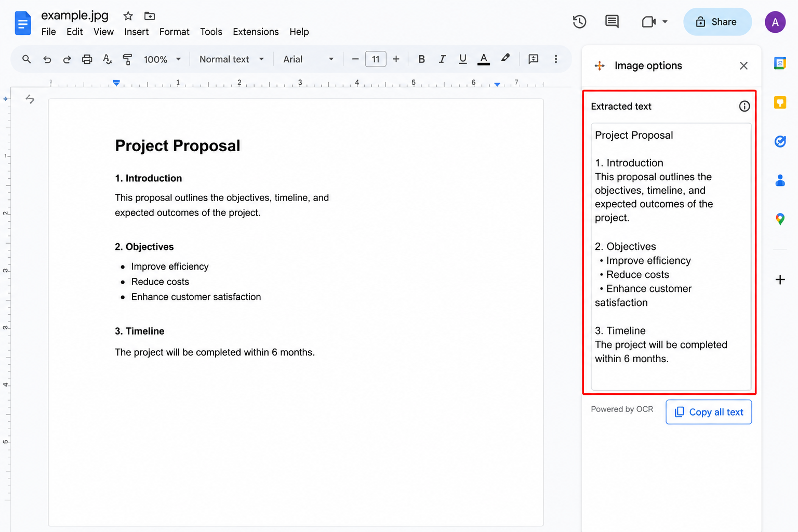798x532 pixels.
Task: Select the paint format roller icon
Action: 127,59
